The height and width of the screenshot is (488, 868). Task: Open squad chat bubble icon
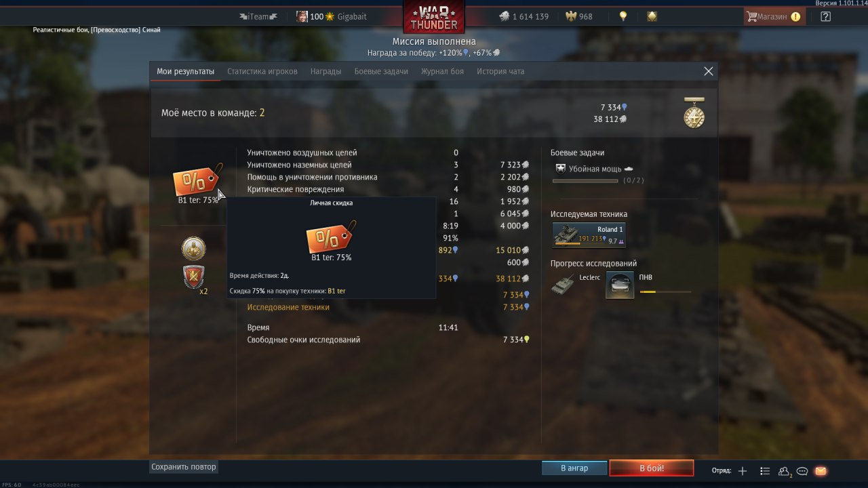(802, 471)
